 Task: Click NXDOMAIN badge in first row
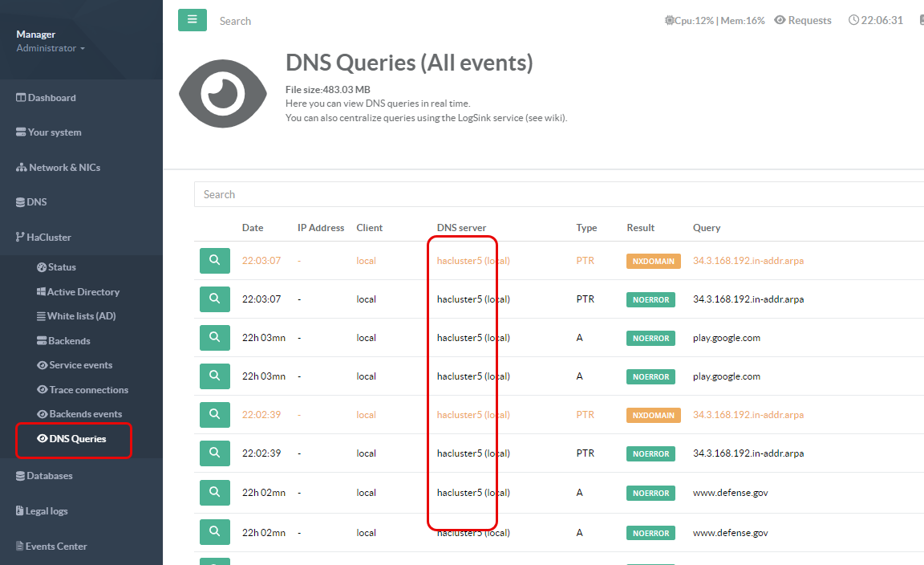point(653,261)
